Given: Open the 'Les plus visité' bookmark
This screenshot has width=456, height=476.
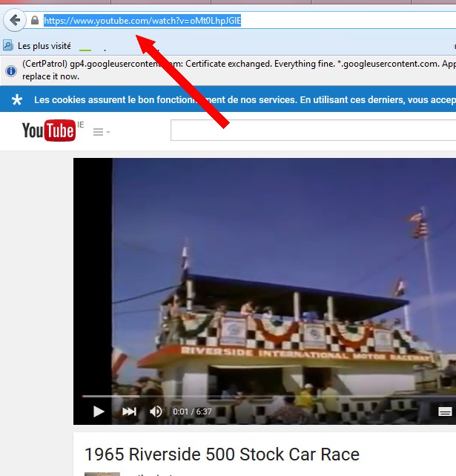Looking at the screenshot, I should (44, 46).
